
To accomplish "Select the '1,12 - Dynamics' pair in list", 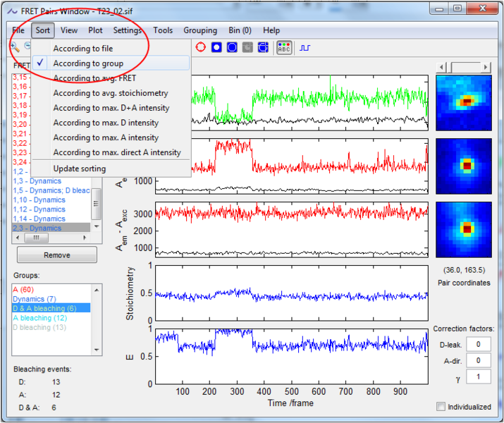I will click(x=39, y=209).
